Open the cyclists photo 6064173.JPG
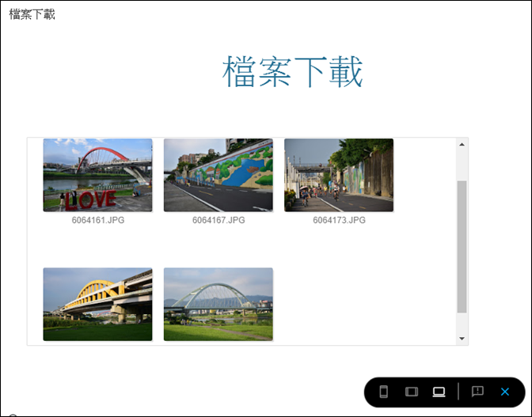This screenshot has height=417, width=532. click(339, 175)
